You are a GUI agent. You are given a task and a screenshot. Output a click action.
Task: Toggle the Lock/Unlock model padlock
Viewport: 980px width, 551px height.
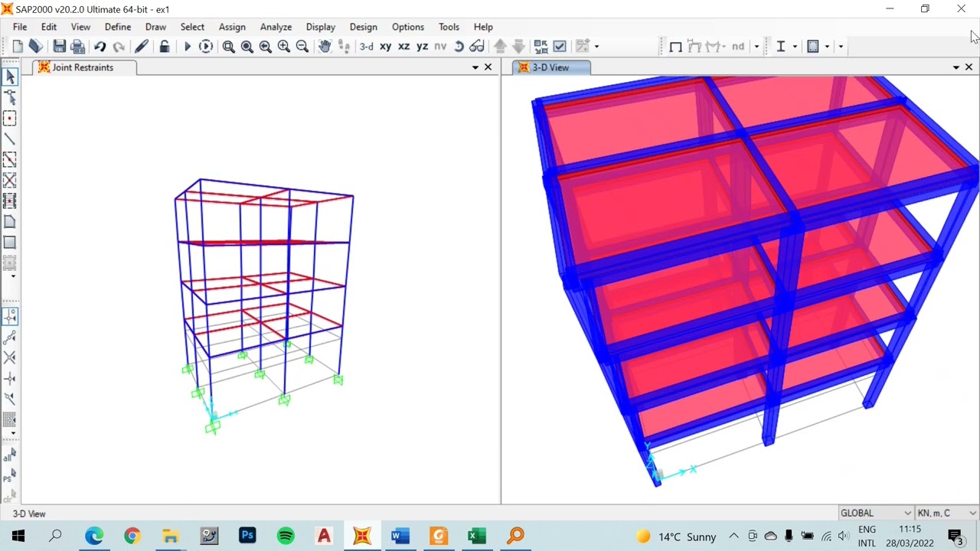[x=164, y=47]
